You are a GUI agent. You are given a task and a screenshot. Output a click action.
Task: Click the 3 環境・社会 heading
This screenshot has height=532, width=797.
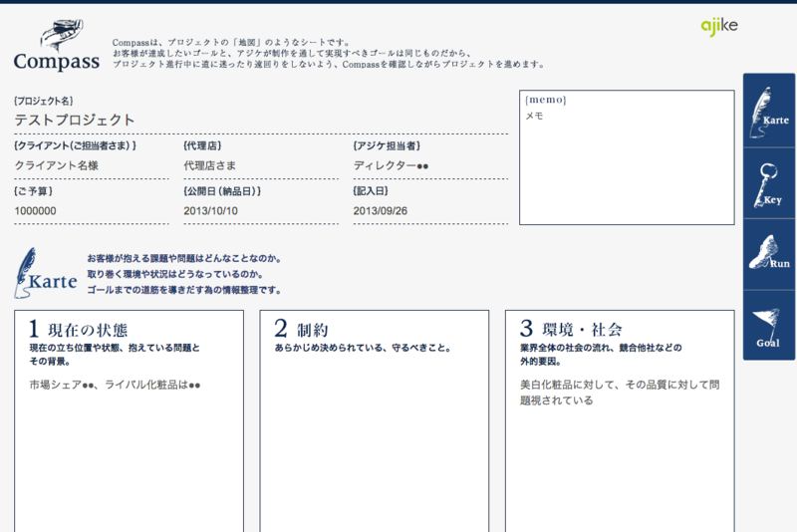pyautogui.click(x=572, y=329)
